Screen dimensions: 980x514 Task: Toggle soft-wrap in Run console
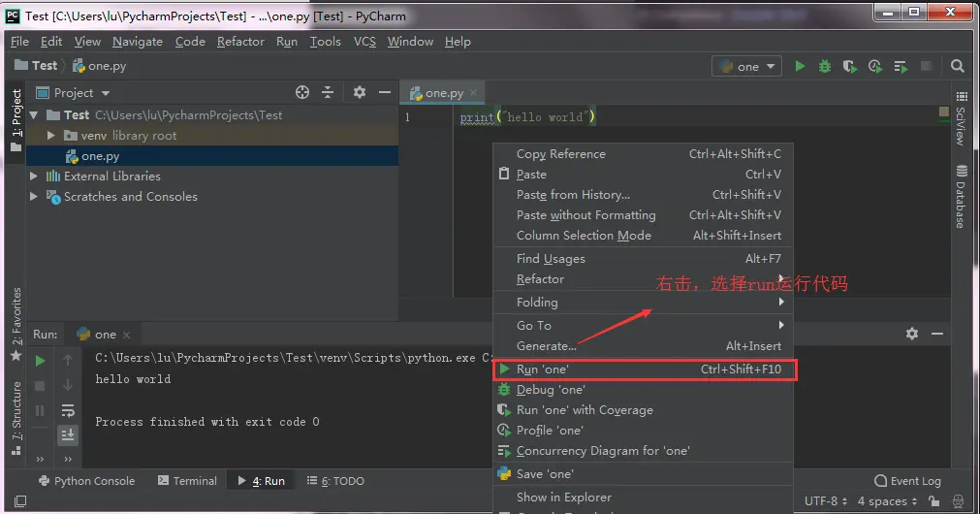68,411
